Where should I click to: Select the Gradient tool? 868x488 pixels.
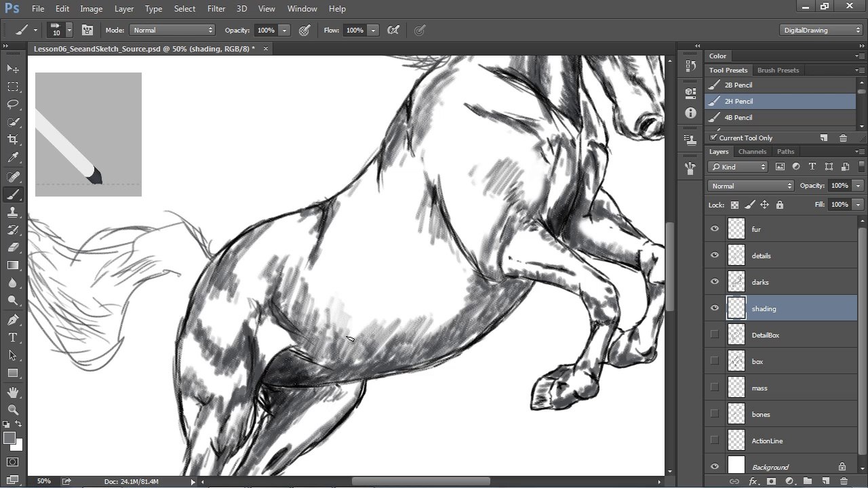pyautogui.click(x=13, y=265)
